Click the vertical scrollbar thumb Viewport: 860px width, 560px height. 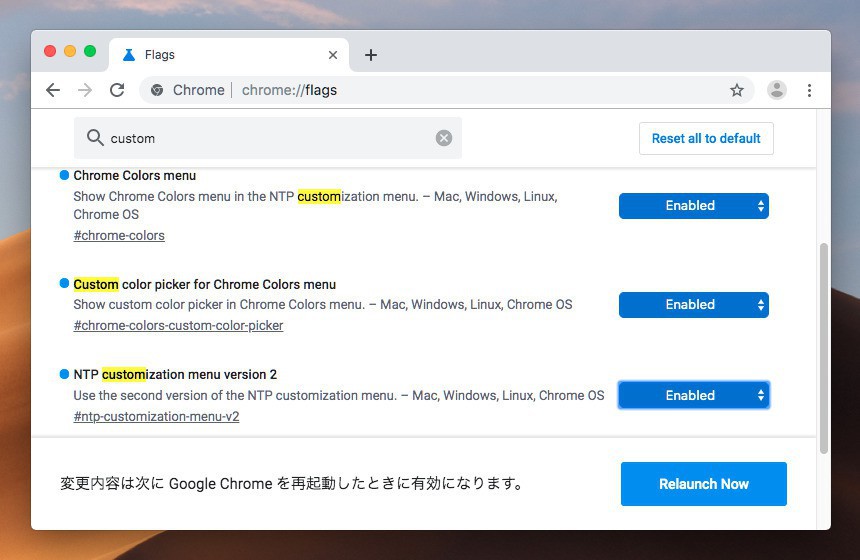(823, 348)
